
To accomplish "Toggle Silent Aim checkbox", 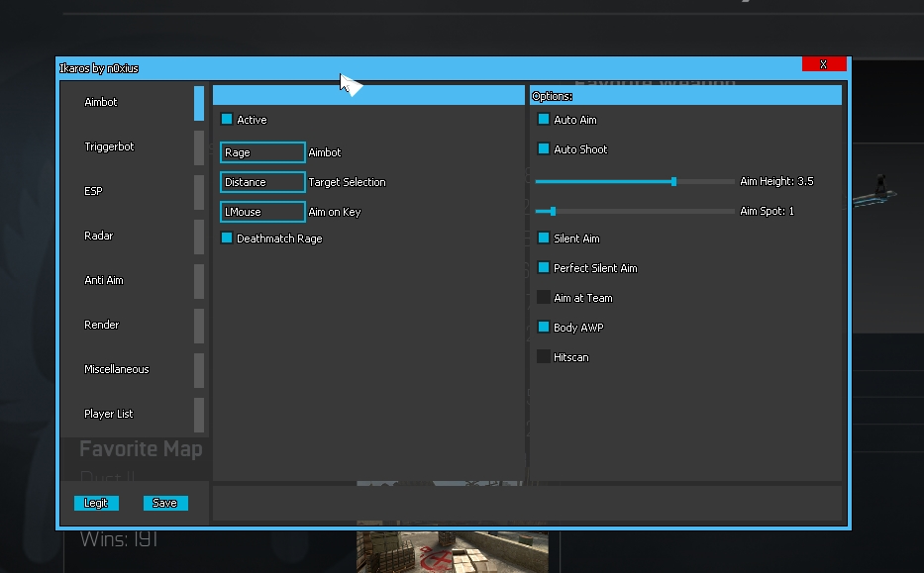I will pos(544,238).
